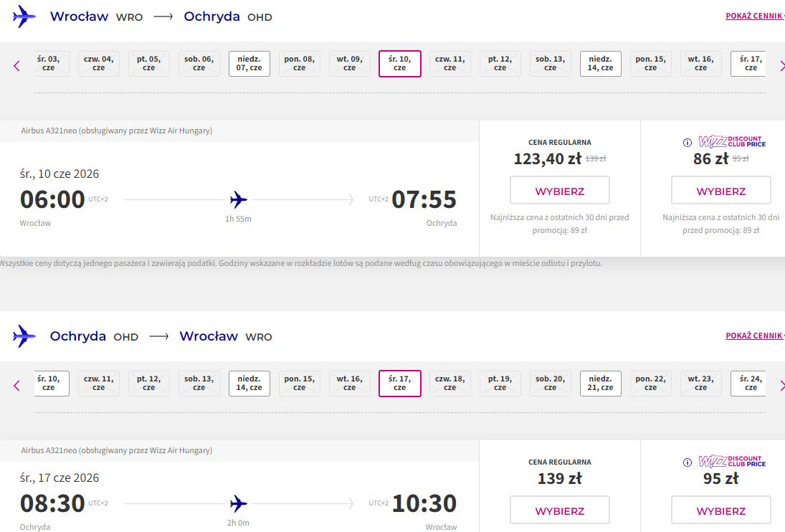Click arrival time 07:55 in Ochryda

tap(424, 199)
